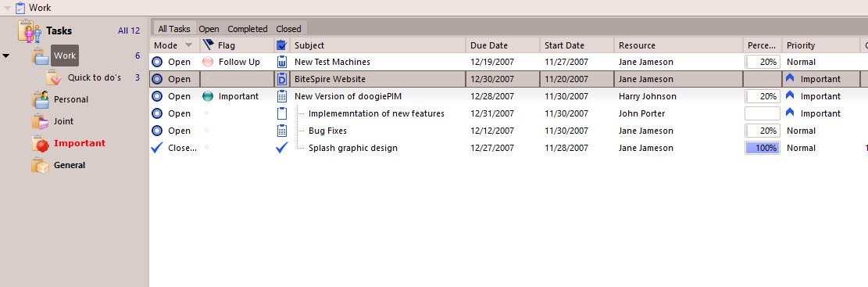Image resolution: width=868 pixels, height=287 pixels.
Task: Select the Work folder icon
Action: click(41, 56)
